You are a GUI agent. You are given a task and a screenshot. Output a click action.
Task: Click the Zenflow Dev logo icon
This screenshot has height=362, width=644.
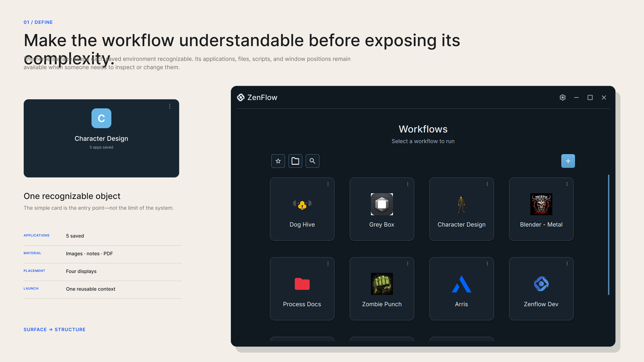click(x=541, y=284)
